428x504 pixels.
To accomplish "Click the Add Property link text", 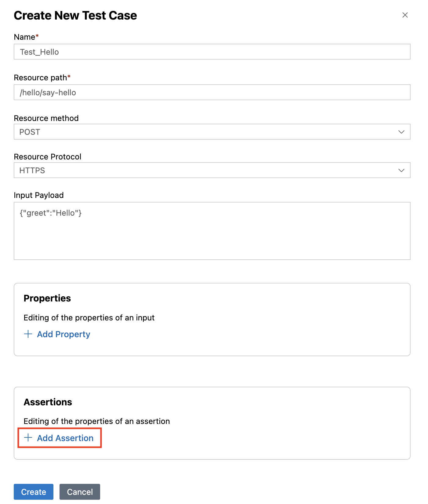I will tap(63, 334).
